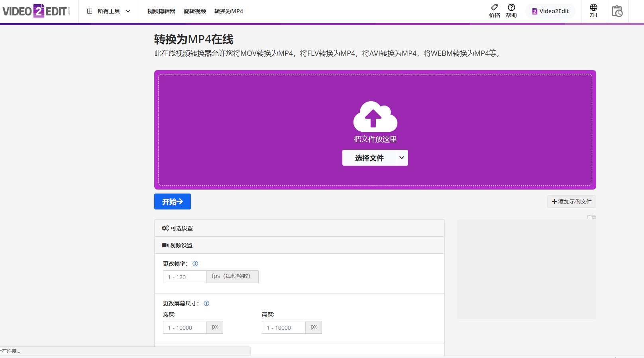Click the Video2Edit logo
The height and width of the screenshot is (358, 644).
pos(36,11)
